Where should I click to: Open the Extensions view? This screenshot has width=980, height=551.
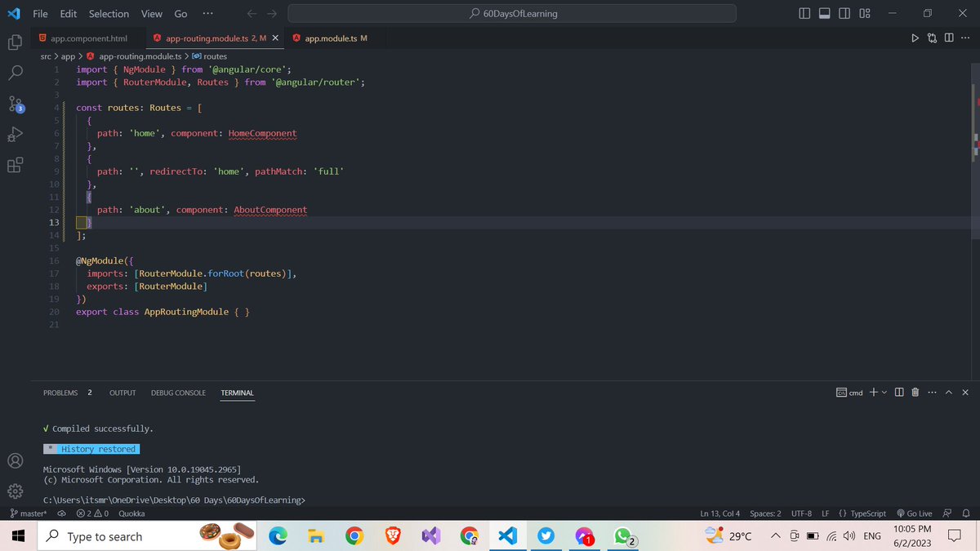pyautogui.click(x=15, y=165)
